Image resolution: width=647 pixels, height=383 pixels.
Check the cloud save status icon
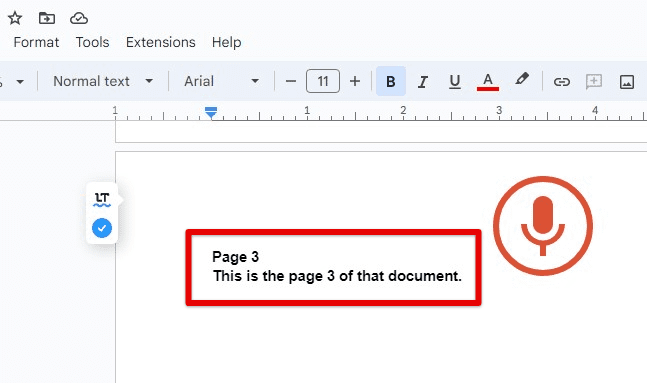tap(79, 18)
